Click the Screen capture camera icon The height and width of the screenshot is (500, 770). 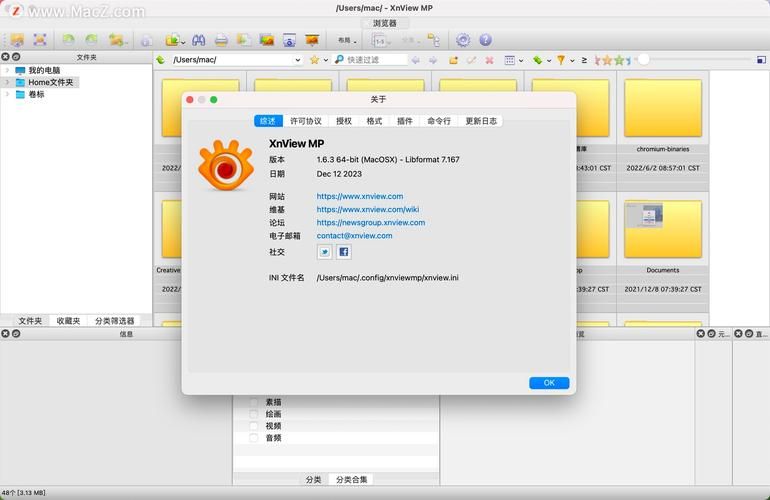(x=289, y=40)
